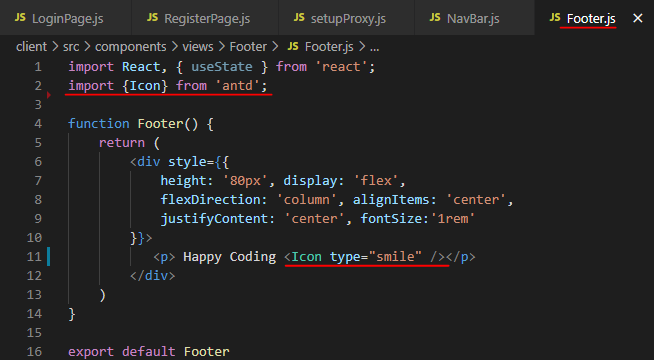This screenshot has height=360, width=654.
Task: Click the 'useState' identifier on line 1
Action: [x=222, y=67]
